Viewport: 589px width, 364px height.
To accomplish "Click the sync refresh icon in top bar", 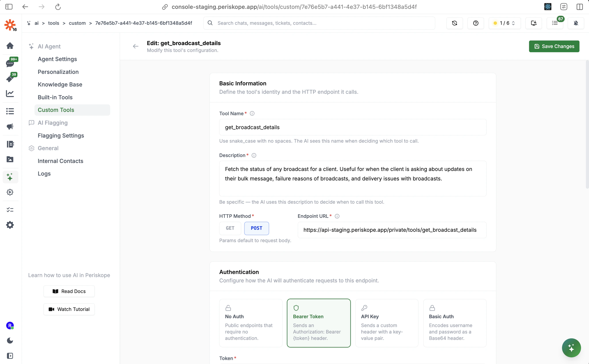I will pyautogui.click(x=454, y=23).
